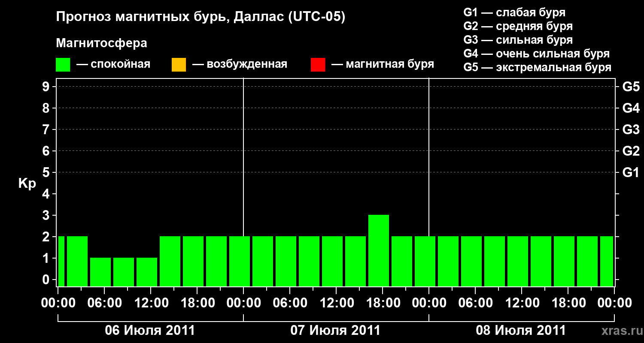This screenshot has height=343, width=644.
Task: Click the '— магнитная буря' legend label
Action: tap(383, 64)
